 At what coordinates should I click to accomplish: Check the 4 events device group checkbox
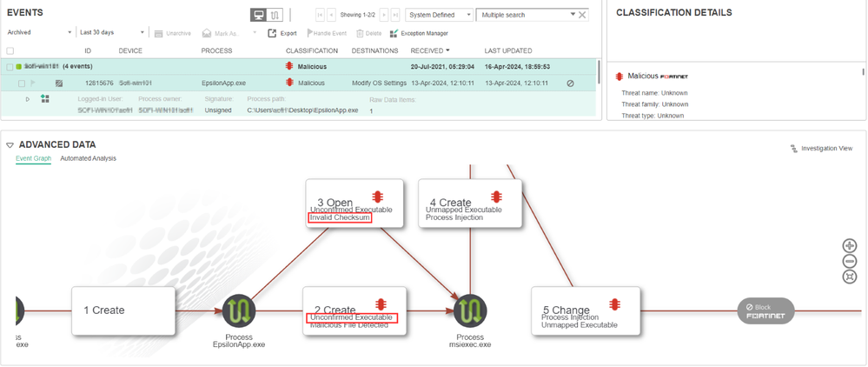point(10,66)
